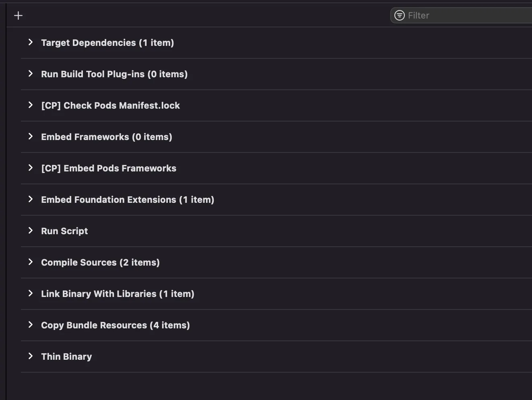This screenshot has height=400, width=532.
Task: Select the Compile Sources (2 items) title
Action: pos(100,262)
